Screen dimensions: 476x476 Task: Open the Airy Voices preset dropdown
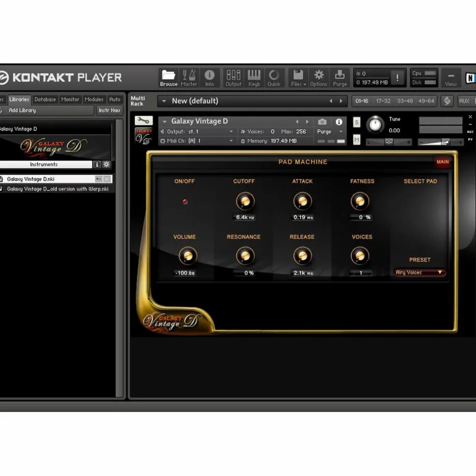(419, 272)
